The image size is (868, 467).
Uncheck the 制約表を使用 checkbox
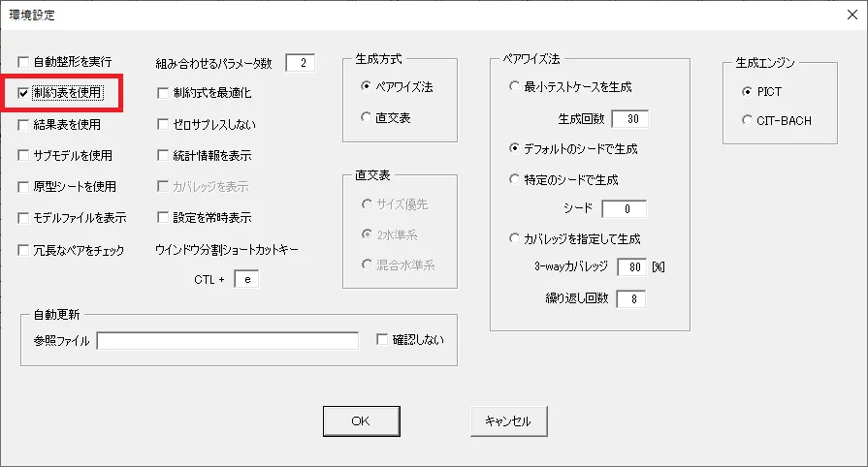click(x=23, y=93)
